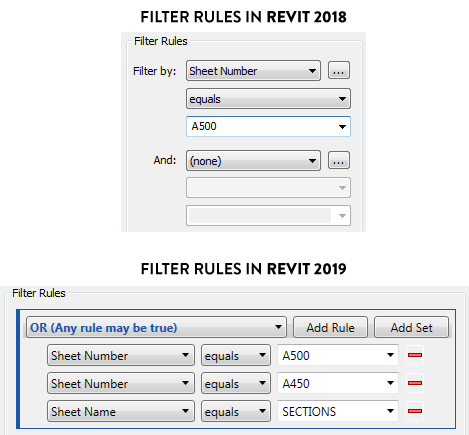469x435 pixels.
Task: Click the ellipsis button beside And
Action: [339, 160]
